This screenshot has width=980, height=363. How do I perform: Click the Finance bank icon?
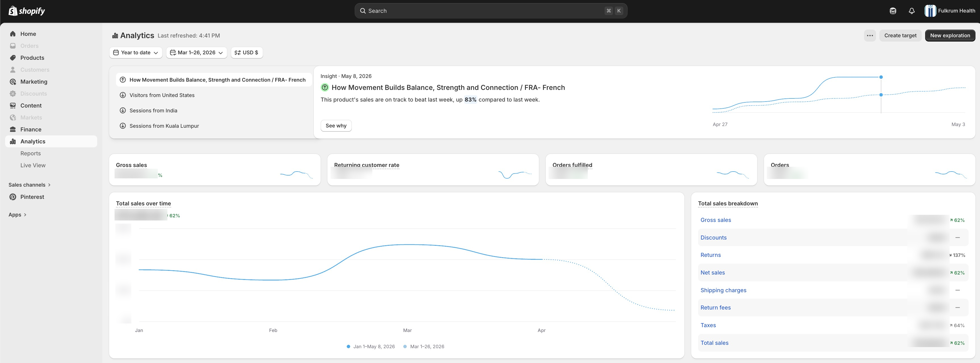(x=13, y=129)
